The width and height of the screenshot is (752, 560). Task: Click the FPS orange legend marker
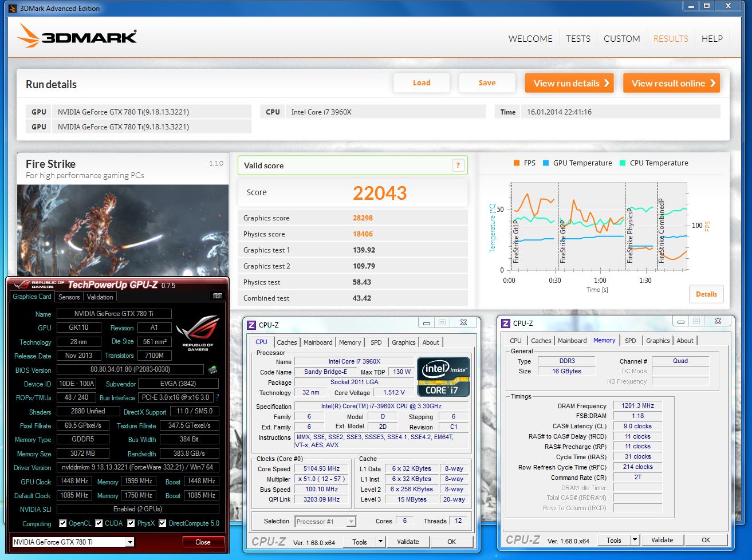[x=517, y=163]
